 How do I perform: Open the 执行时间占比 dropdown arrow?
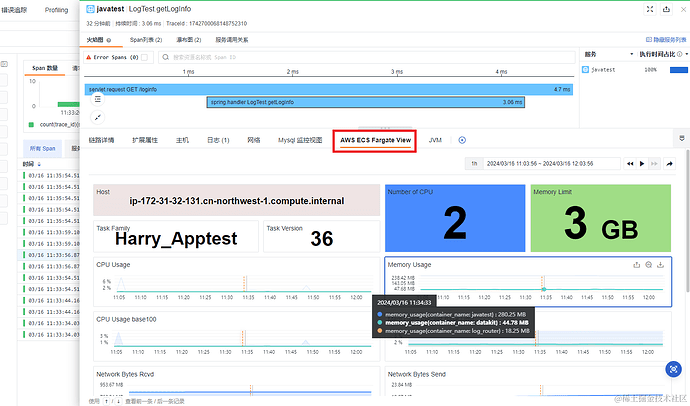coord(686,54)
